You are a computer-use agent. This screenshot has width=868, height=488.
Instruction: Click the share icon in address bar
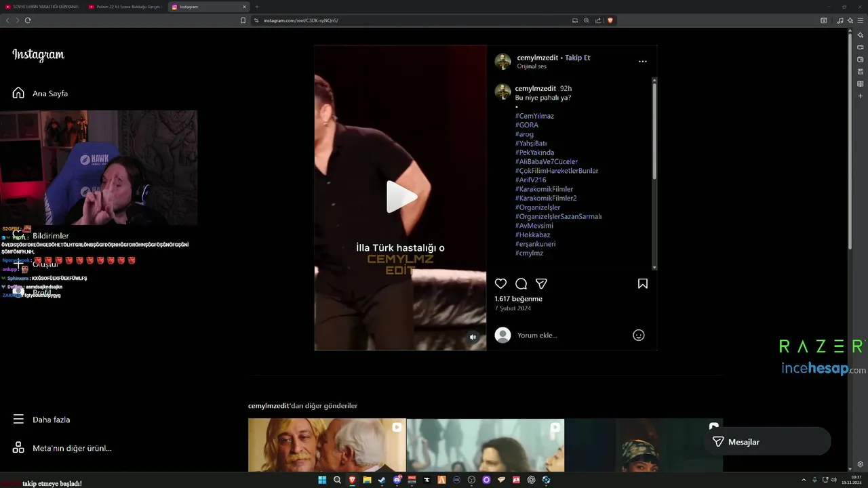597,20
